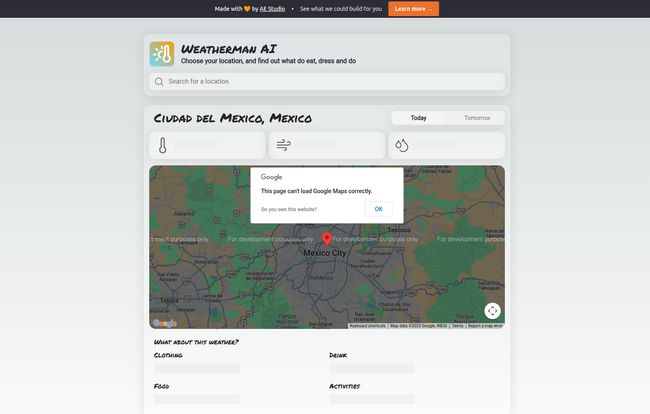Image resolution: width=650 pixels, height=414 pixels.
Task: Open the map Terms link
Action: pyautogui.click(x=457, y=326)
